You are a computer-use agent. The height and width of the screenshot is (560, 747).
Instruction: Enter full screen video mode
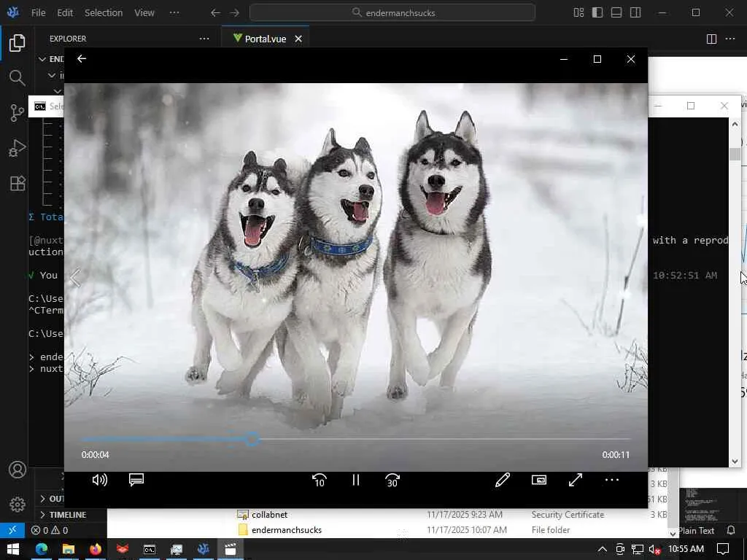(576, 480)
